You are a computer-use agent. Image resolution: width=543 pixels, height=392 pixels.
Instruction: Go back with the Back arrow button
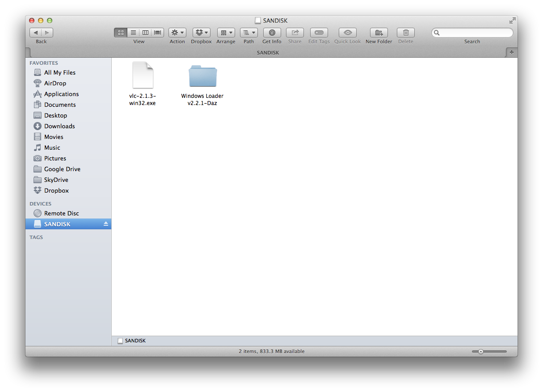(x=36, y=33)
